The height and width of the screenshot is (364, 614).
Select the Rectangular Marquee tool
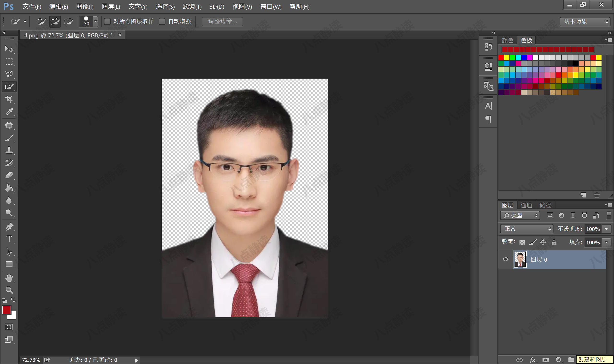tap(9, 62)
